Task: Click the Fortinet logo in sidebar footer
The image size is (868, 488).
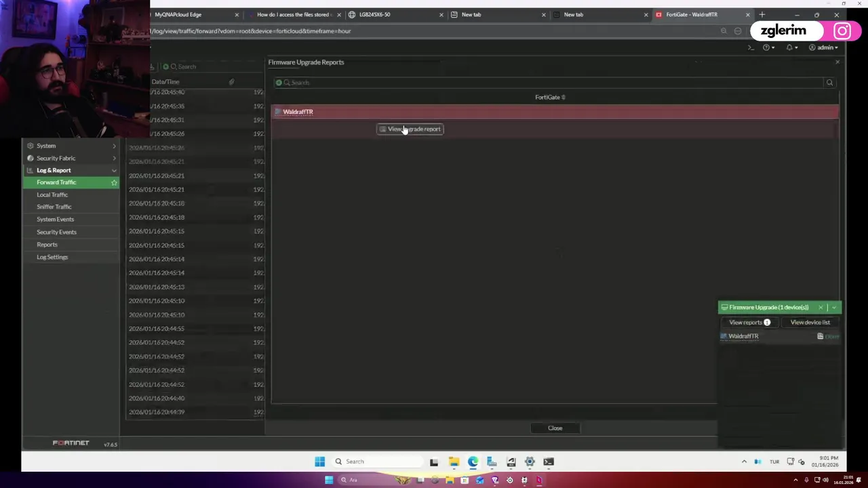Action: pyautogui.click(x=71, y=443)
